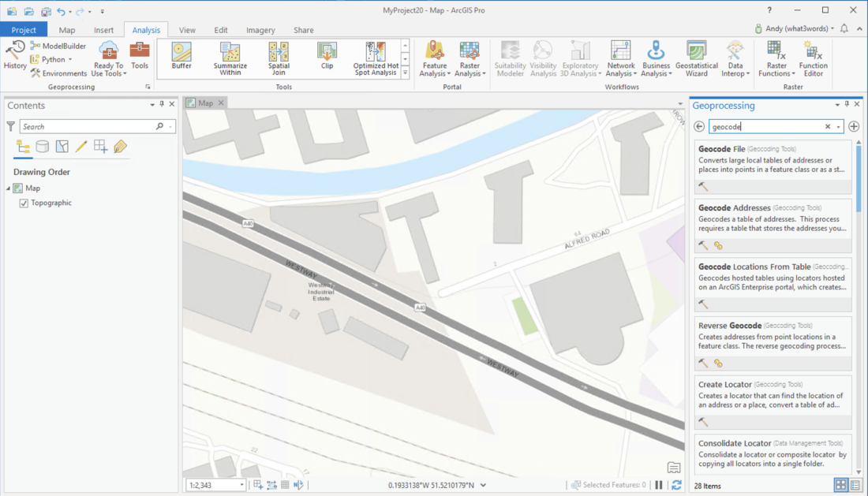Screen dimensions: 868x496
Task: Toggle snapping button in status bar
Action: [258, 485]
